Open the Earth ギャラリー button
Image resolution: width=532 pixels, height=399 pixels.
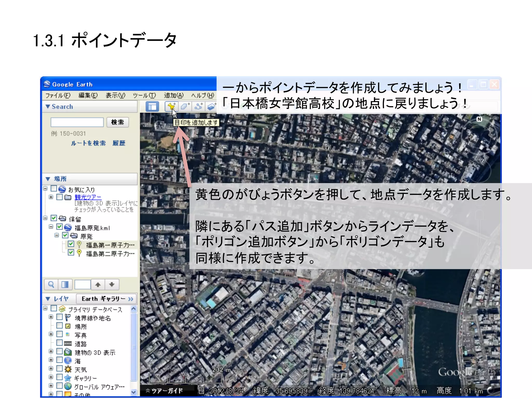107,299
